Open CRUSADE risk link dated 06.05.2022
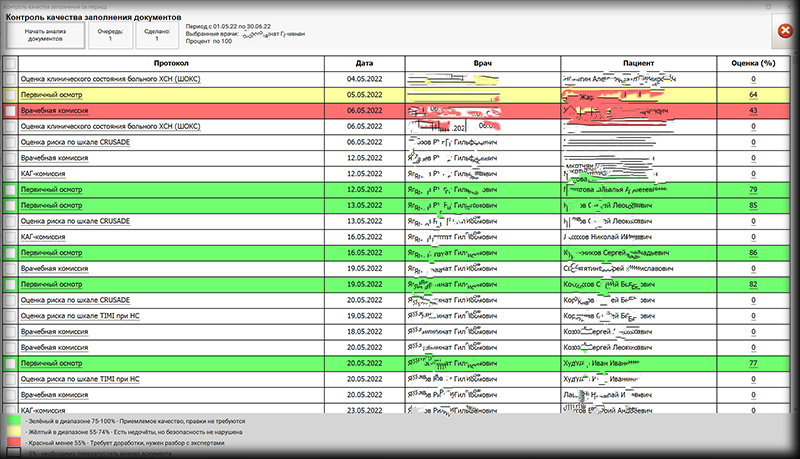The width and height of the screenshot is (800, 459). coord(75,142)
